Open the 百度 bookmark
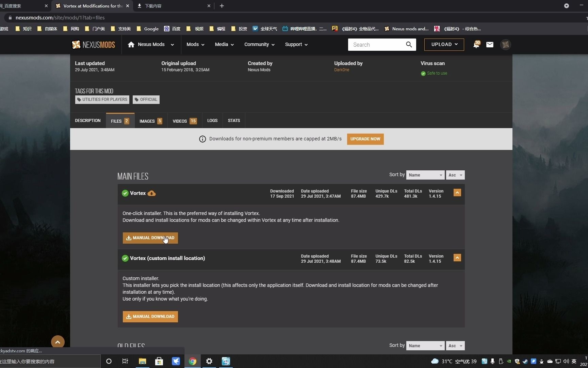The height and width of the screenshot is (368, 588). click(172, 29)
